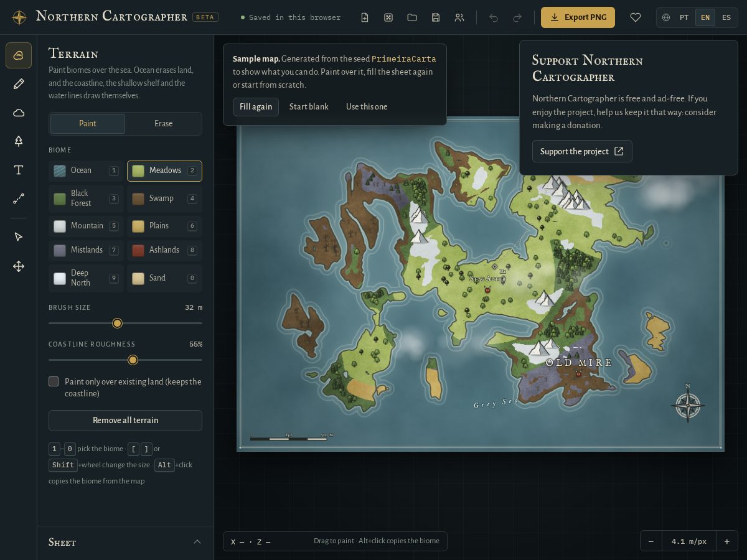The width and height of the screenshot is (747, 560).
Task: Select the text label tool
Action: 19,170
